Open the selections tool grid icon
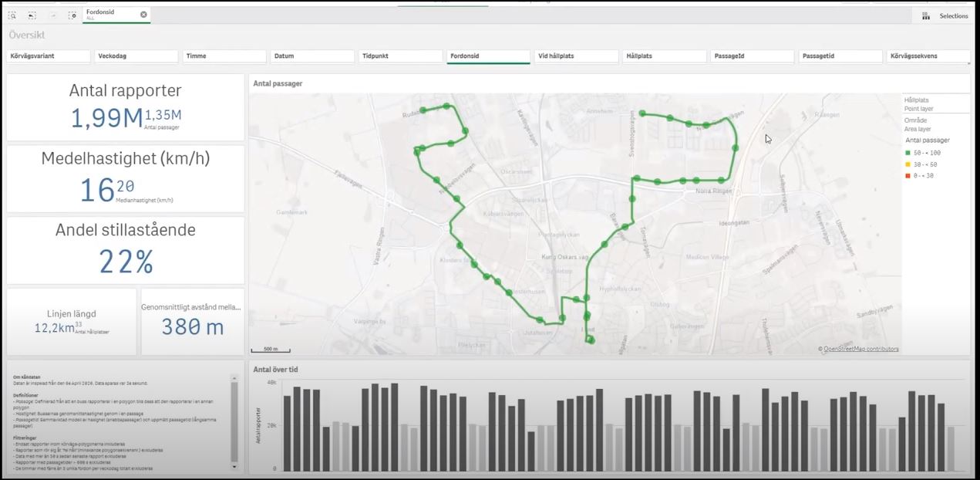The height and width of the screenshot is (480, 980). click(925, 15)
